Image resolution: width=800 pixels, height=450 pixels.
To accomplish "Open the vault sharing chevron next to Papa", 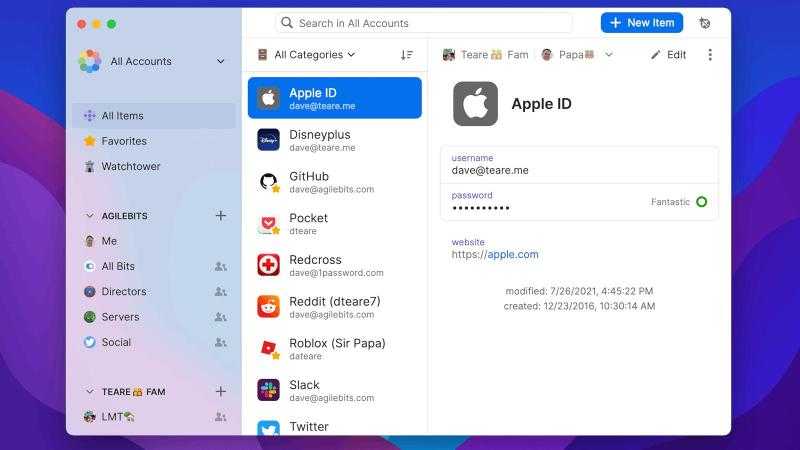I will 609,55.
